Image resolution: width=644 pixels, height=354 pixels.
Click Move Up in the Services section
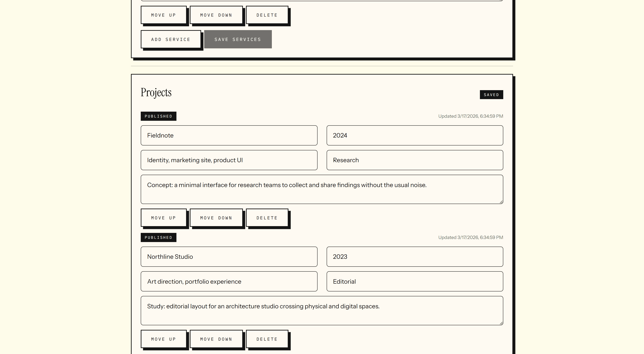(x=163, y=15)
